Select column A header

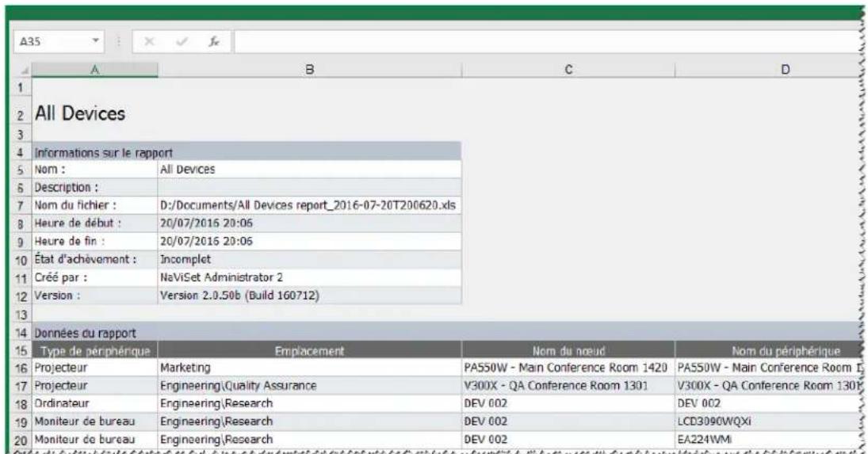pos(94,71)
